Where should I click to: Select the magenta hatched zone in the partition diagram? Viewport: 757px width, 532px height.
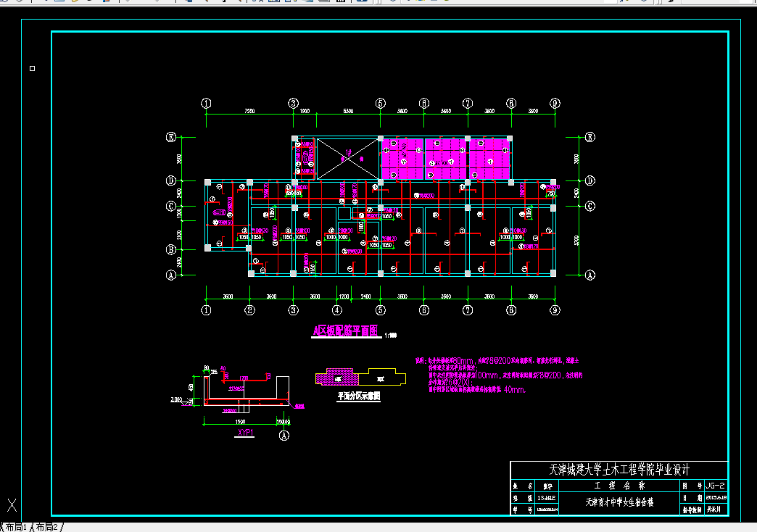pyautogui.click(x=337, y=377)
